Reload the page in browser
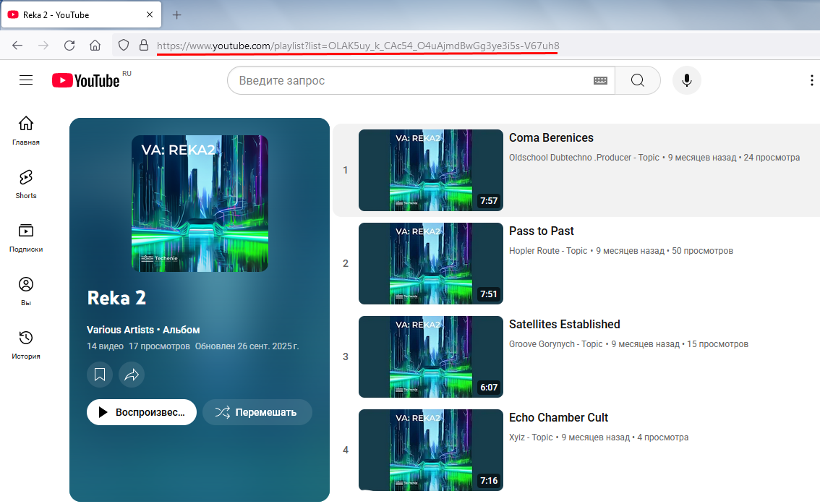The image size is (820, 504). (x=69, y=46)
